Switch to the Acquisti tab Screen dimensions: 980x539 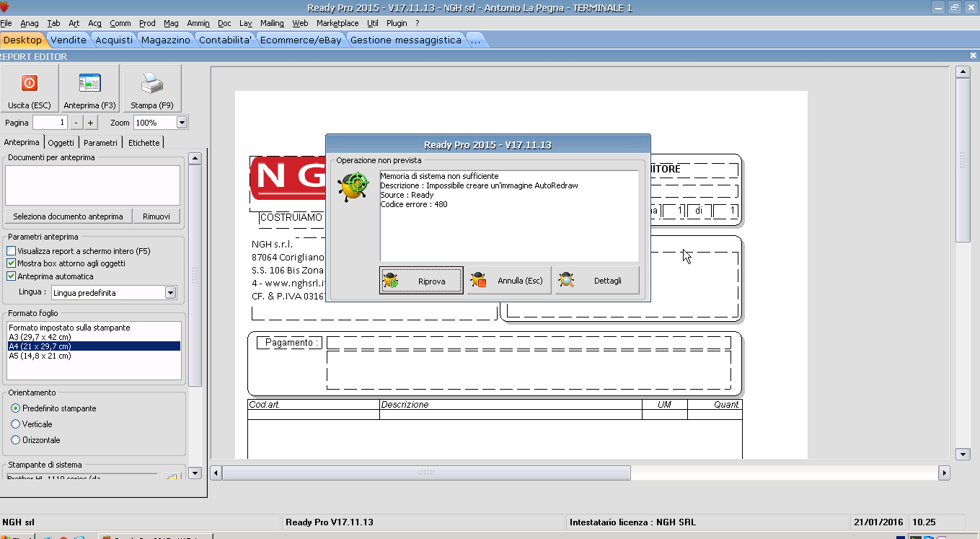[114, 40]
